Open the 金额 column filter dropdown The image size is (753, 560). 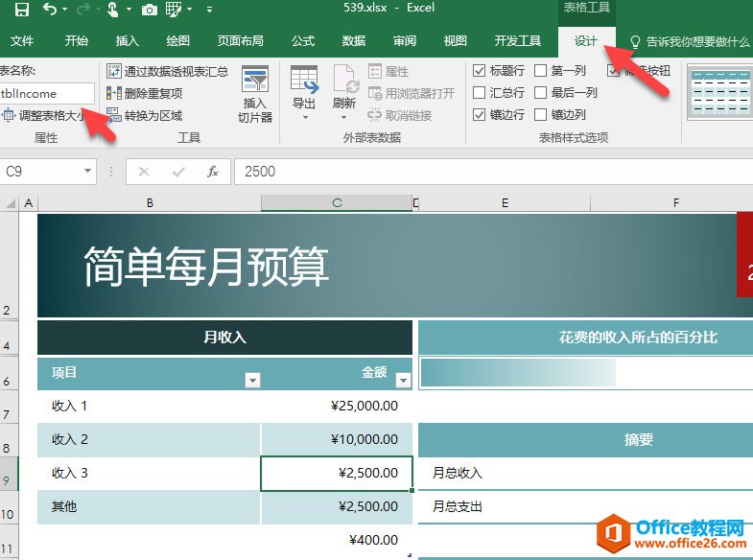(x=403, y=381)
